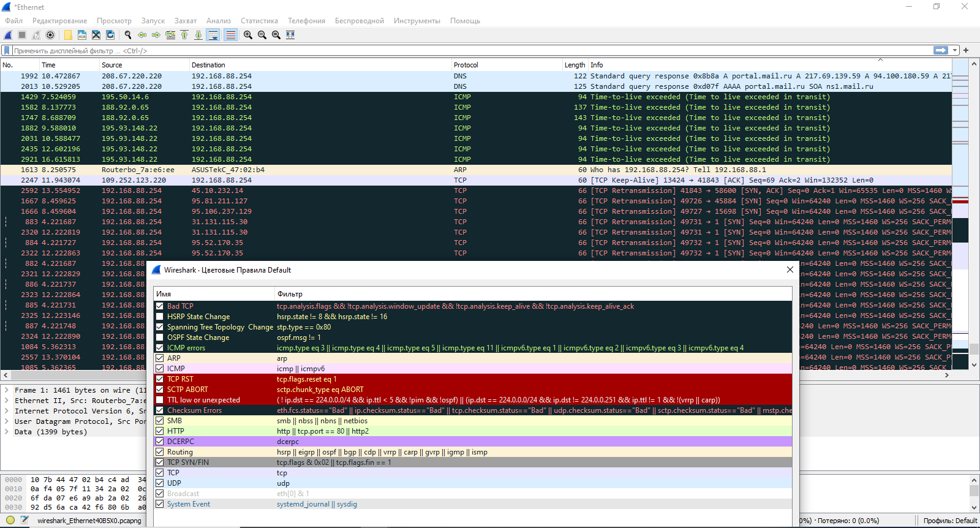Uncheck the TCP SYN/FIN rule
This screenshot has width=980, height=528.
tap(160, 462)
